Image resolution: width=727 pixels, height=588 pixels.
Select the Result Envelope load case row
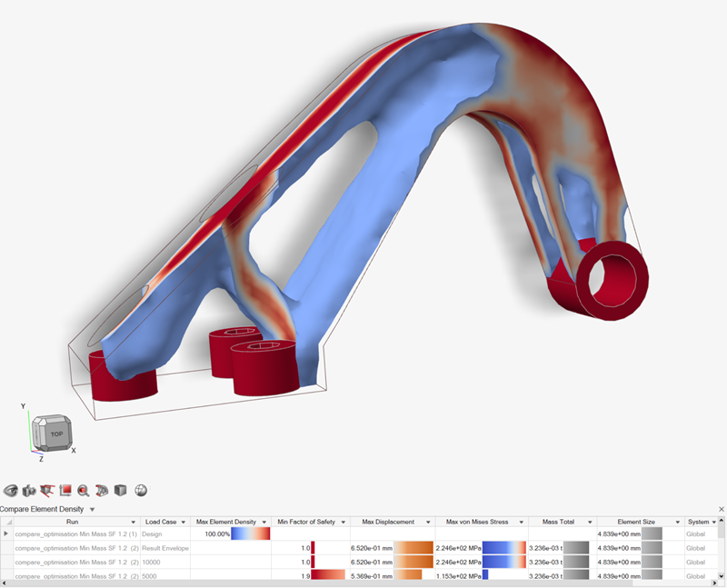(x=164, y=548)
